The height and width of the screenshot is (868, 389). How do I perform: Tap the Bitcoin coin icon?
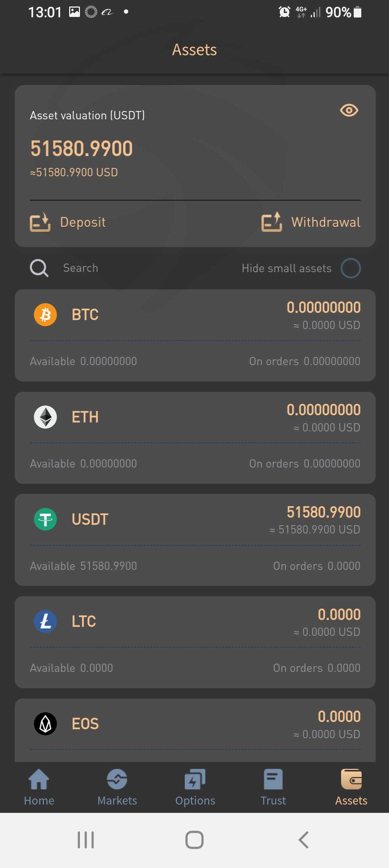coord(45,315)
